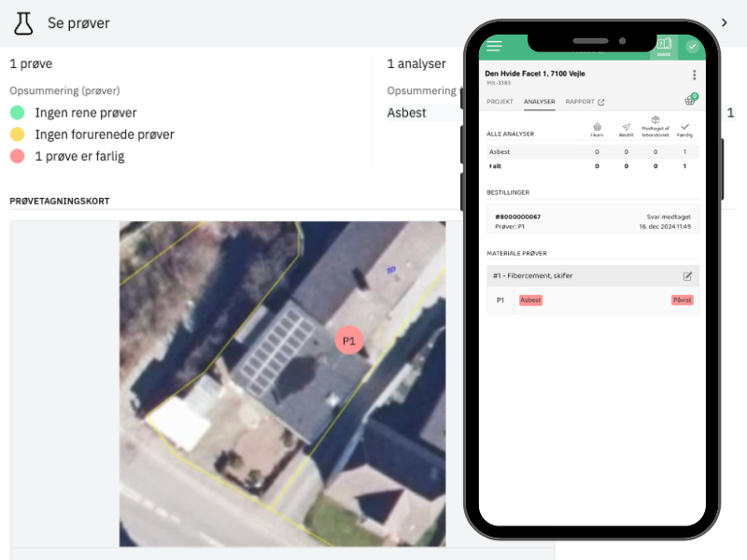Click the red dangerous sample indicator dot
This screenshot has height=560, width=747.
(17, 156)
